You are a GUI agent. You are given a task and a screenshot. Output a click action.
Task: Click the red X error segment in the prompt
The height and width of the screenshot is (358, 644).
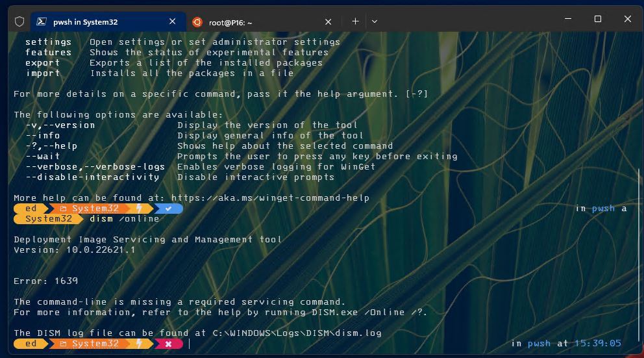point(168,344)
